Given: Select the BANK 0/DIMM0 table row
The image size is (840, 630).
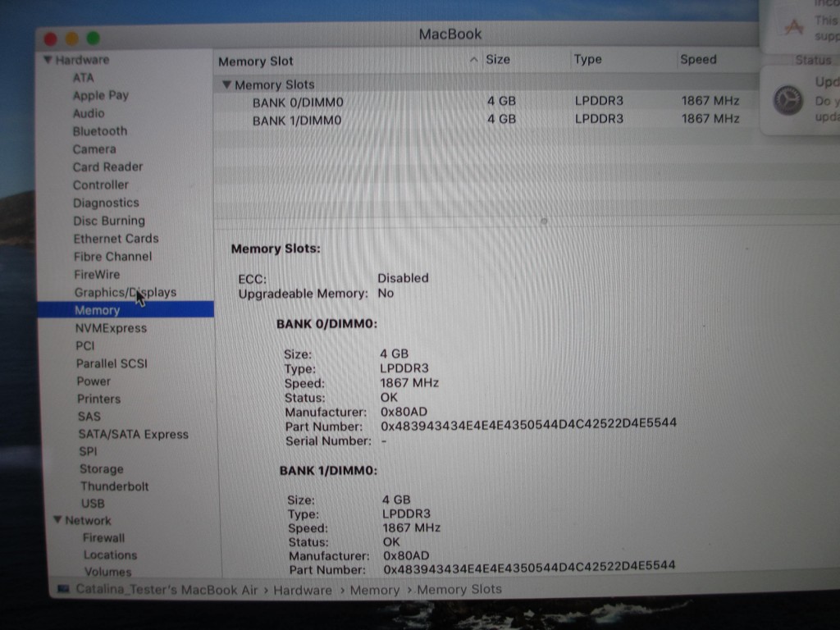Looking at the screenshot, I should tap(486, 101).
